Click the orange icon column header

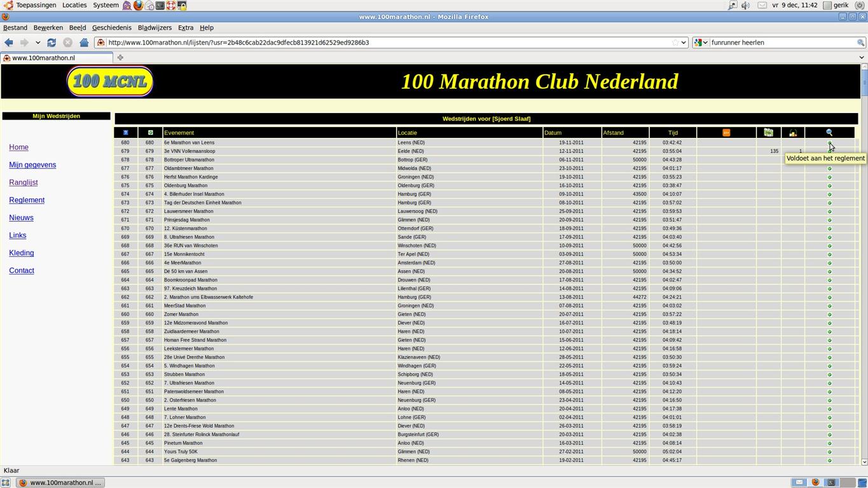click(x=726, y=133)
